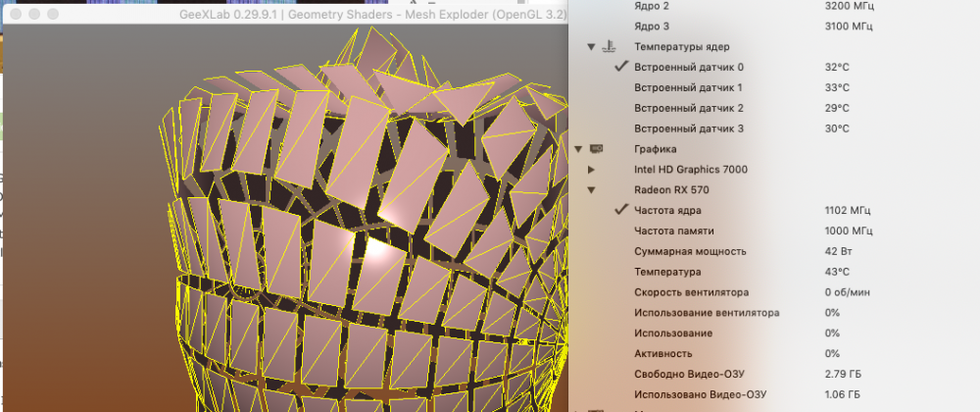Image resolution: width=980 pixels, height=412 pixels.
Task: Click the graphics card icon beside Графика
Action: (596, 149)
